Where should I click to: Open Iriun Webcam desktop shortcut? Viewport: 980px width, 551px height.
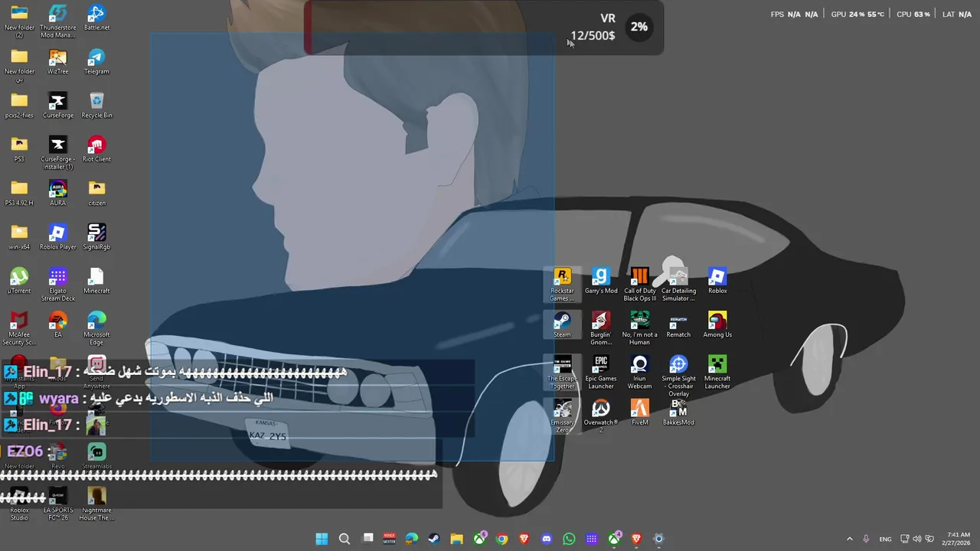639,373
